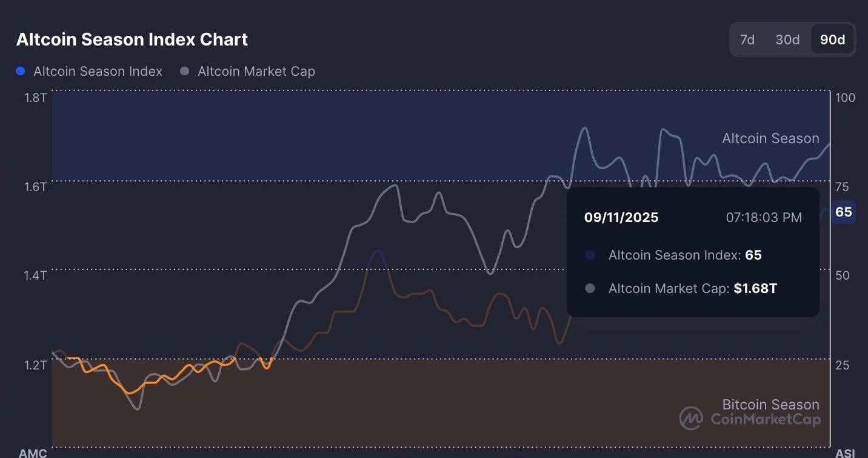
Task: Click the tooltip time 07:18:03 PM
Action: (764, 218)
